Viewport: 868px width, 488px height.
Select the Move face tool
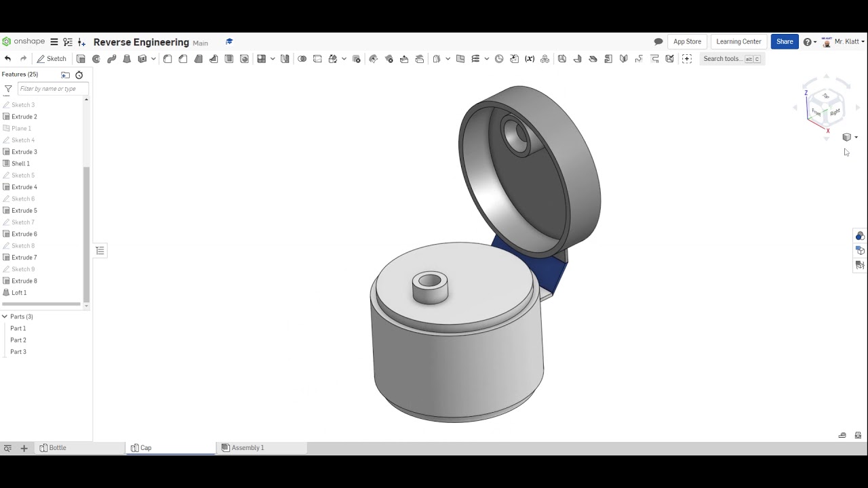point(404,59)
